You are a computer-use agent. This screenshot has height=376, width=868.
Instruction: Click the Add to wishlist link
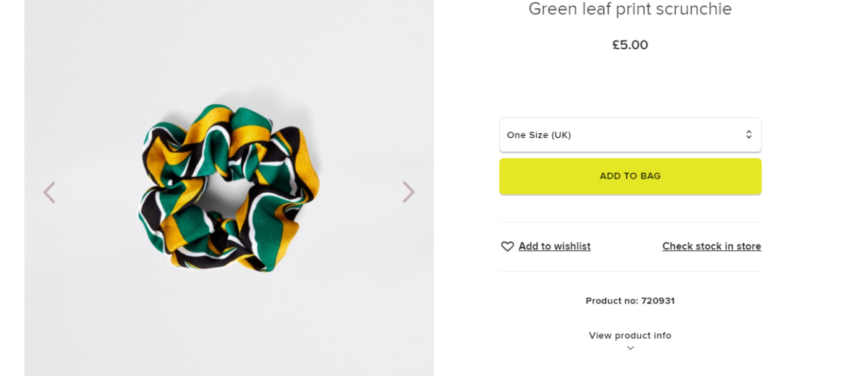[554, 247]
